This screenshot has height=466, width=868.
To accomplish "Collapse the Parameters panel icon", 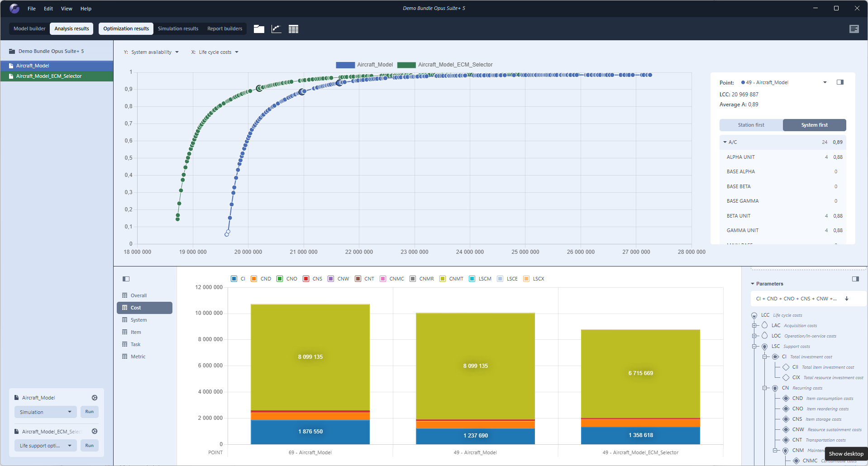I will (x=855, y=279).
